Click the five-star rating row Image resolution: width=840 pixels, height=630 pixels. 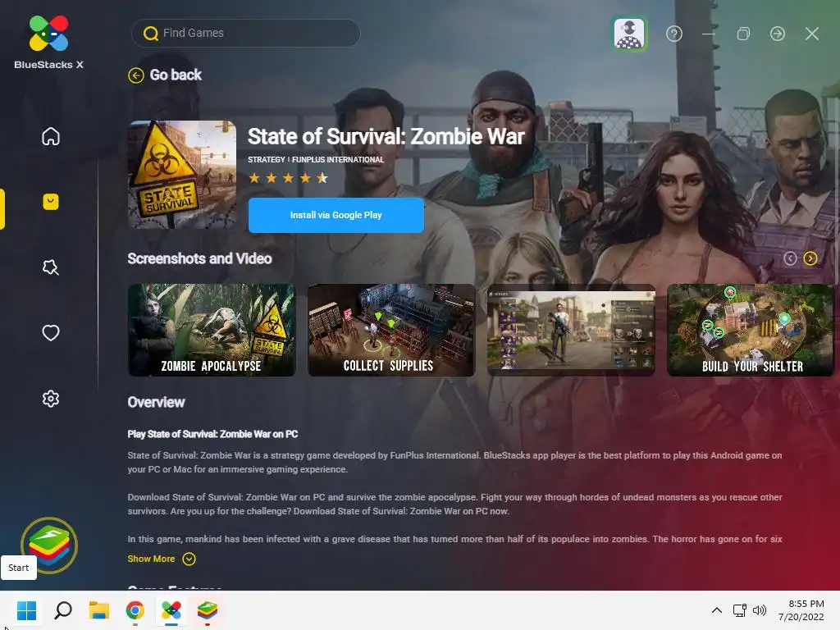(288, 178)
